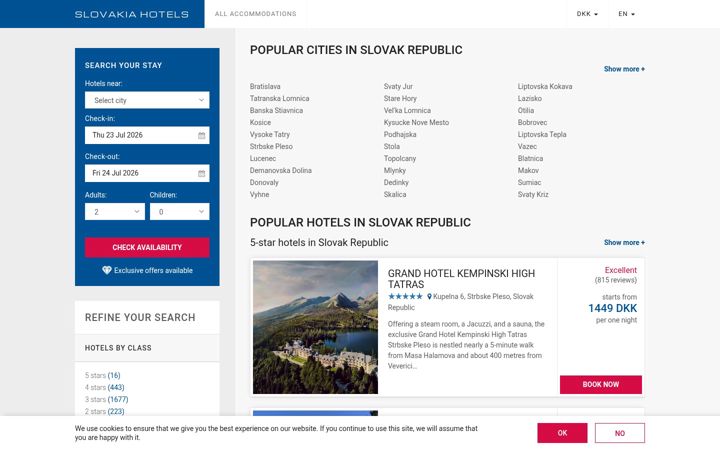Screen dimensions: 720x450
Task: Filter hotels by 3 stars
Action: 107,399
